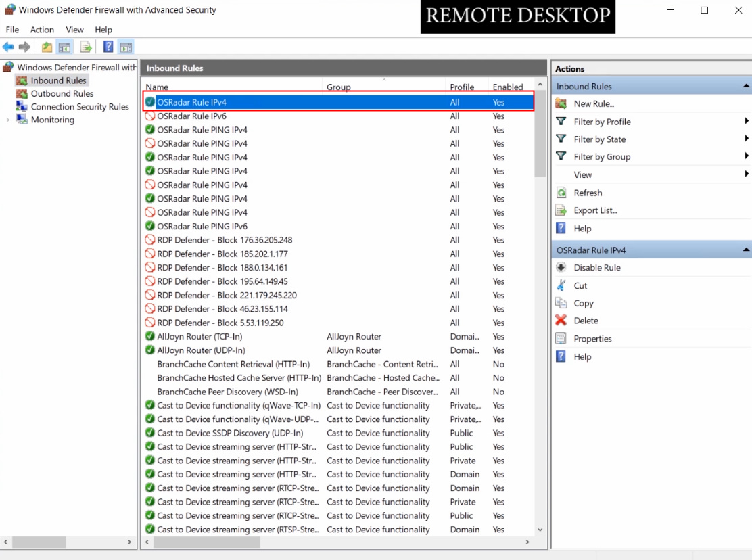Click the scissors Cut icon
Image resolution: width=752 pixels, height=560 pixels.
tap(561, 286)
